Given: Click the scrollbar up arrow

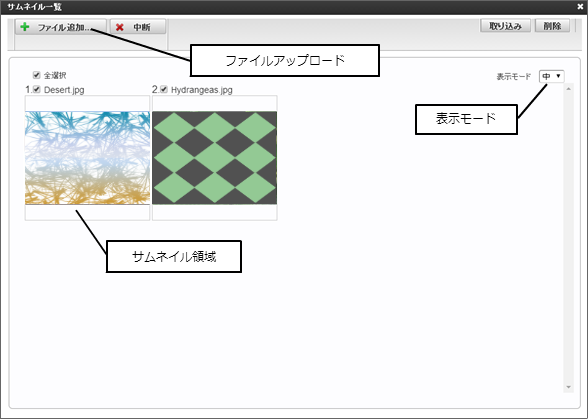Looking at the screenshot, I should pyautogui.click(x=568, y=89).
